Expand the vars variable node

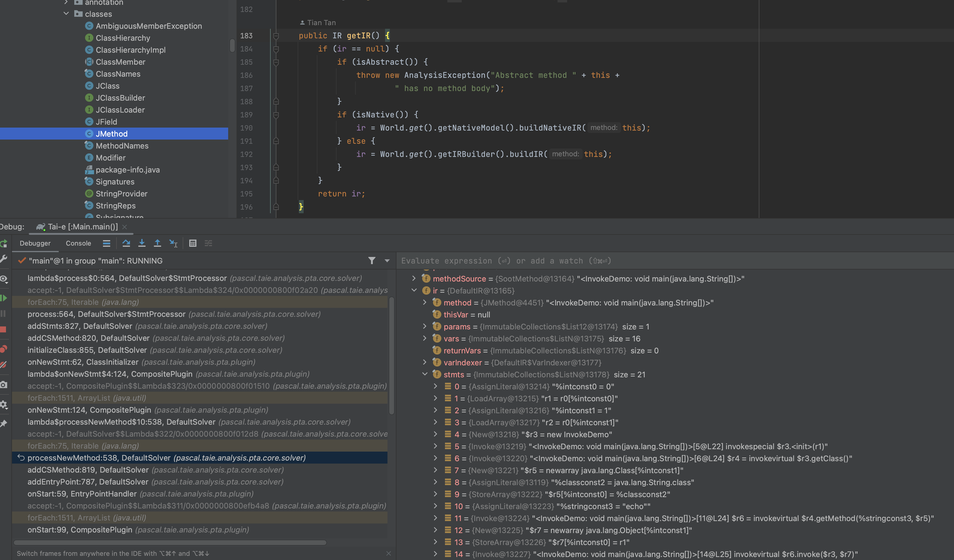coord(425,338)
